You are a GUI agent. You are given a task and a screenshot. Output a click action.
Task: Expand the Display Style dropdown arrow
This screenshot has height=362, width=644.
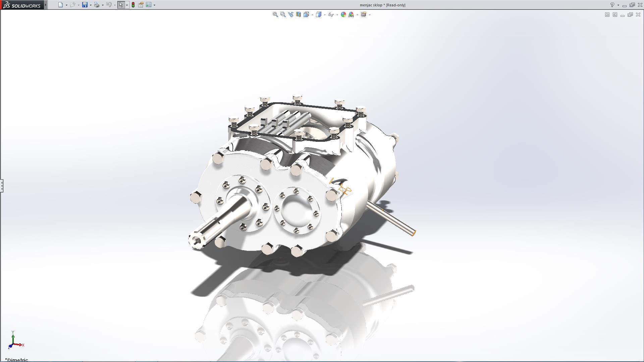324,15
